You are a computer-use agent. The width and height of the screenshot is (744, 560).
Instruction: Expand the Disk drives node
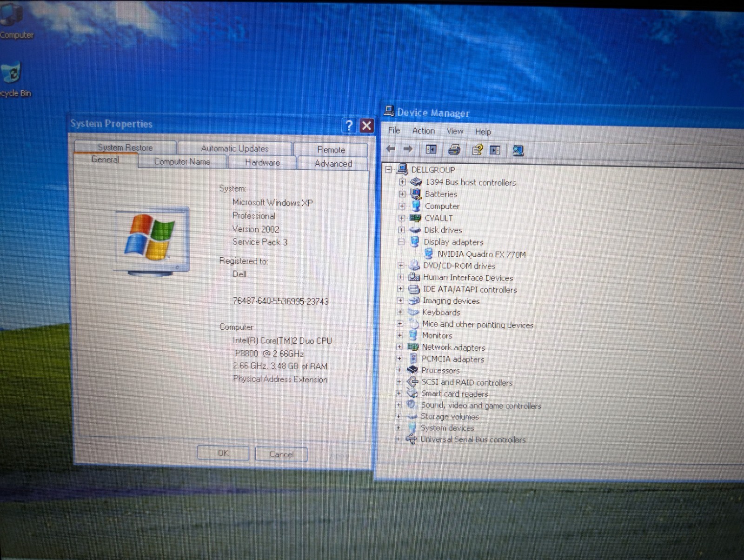401,230
